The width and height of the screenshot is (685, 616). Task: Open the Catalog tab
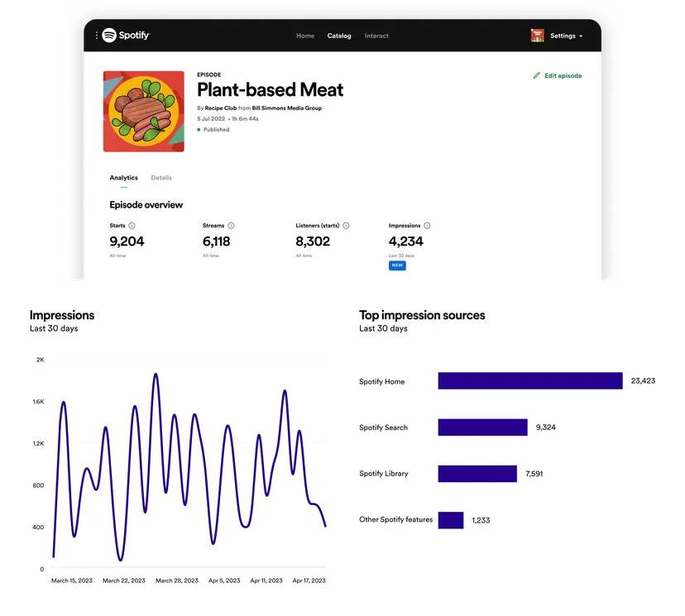click(x=339, y=36)
